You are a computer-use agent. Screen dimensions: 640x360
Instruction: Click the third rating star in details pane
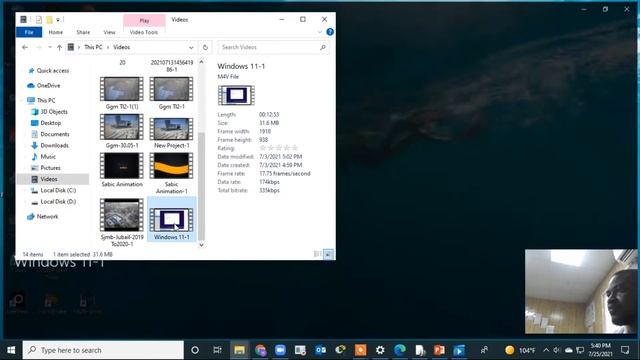pos(279,148)
